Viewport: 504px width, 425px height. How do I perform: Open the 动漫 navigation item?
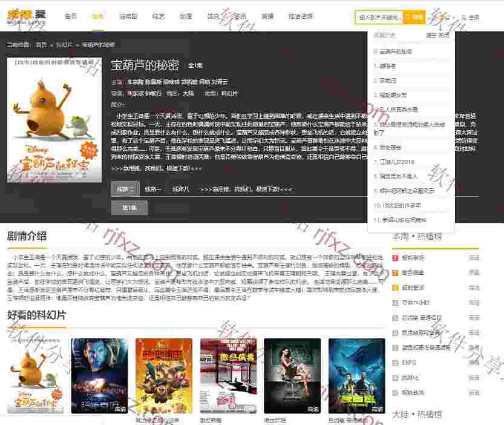click(x=186, y=16)
